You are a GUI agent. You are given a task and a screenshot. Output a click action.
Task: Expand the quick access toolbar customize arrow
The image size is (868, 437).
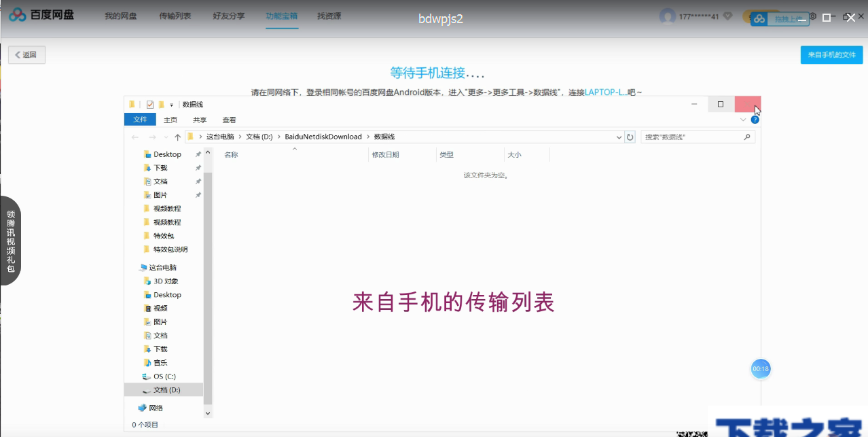pos(171,105)
